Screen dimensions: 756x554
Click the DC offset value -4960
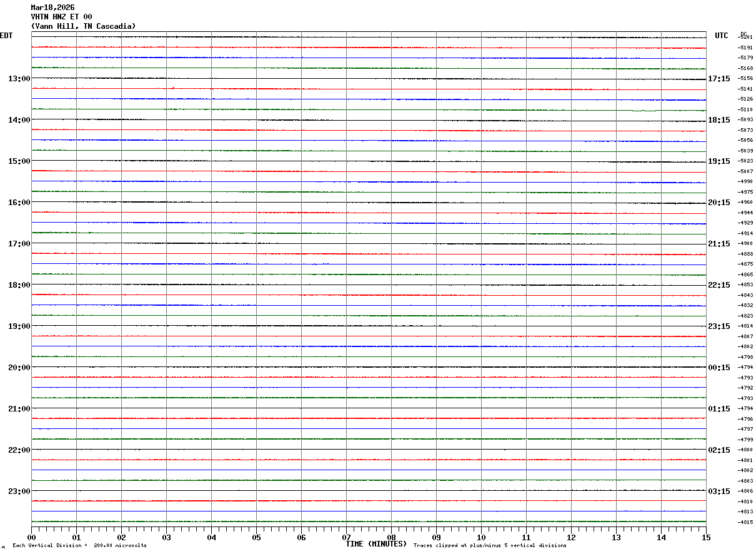(745, 202)
